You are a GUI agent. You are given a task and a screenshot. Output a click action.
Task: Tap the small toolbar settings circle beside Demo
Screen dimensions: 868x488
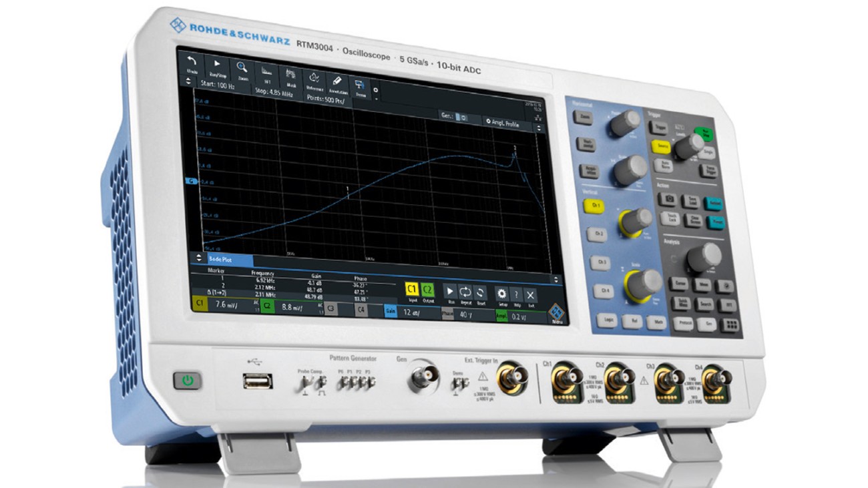pos(375,89)
